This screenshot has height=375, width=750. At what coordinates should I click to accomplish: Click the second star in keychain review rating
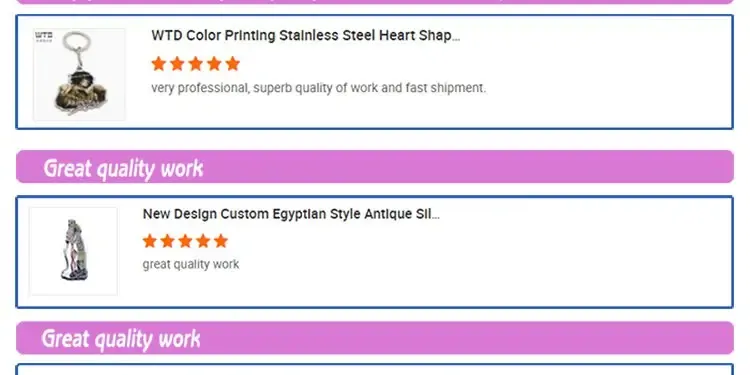pos(177,64)
